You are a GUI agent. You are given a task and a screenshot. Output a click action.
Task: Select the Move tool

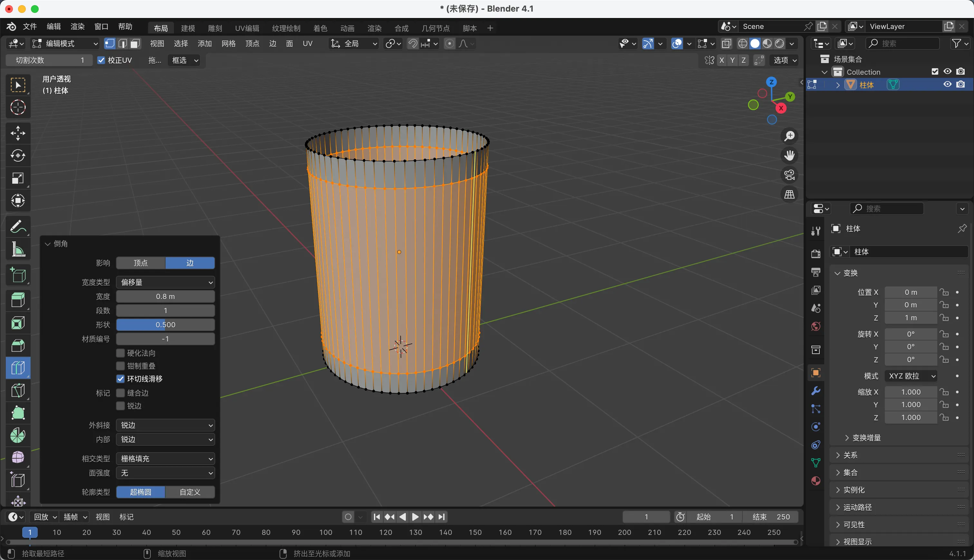pos(18,133)
